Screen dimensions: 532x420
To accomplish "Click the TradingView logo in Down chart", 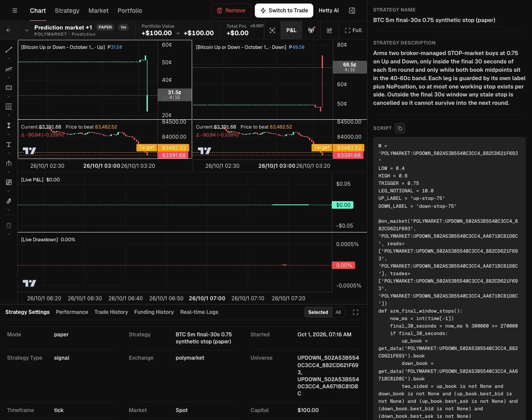I will coord(205,151).
